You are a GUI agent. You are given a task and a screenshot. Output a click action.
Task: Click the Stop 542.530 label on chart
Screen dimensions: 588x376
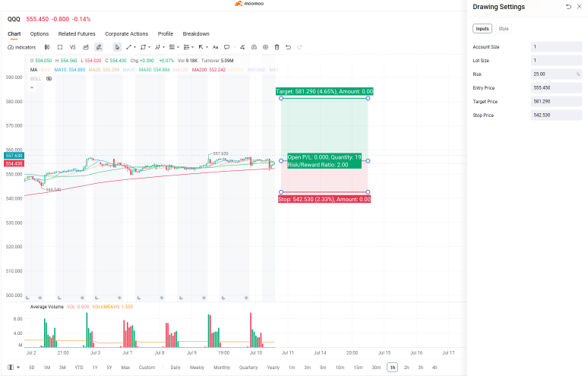(x=324, y=199)
